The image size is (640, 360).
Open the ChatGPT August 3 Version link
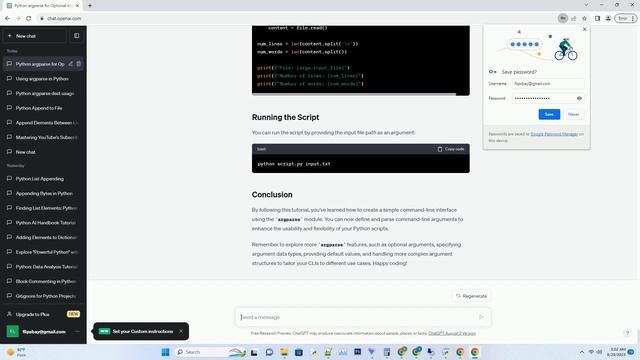click(x=452, y=333)
